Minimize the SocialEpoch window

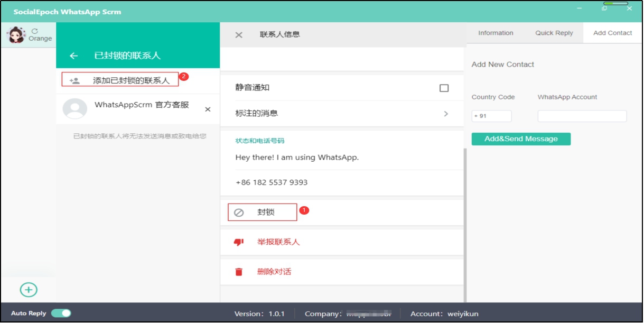click(580, 8)
